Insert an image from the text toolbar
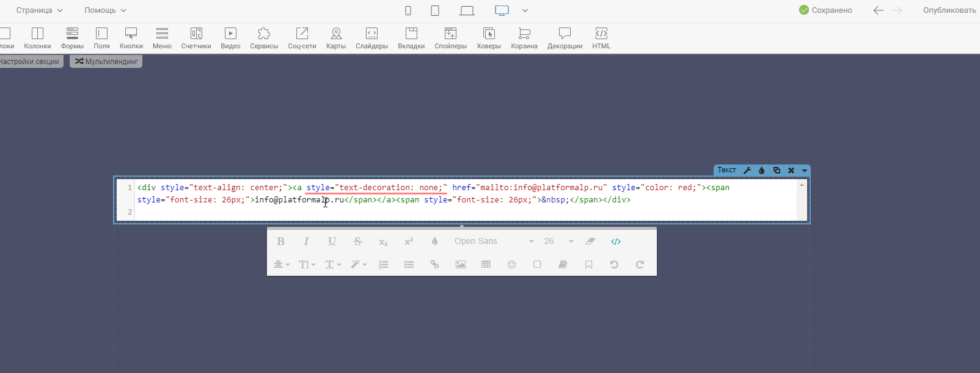This screenshot has width=980, height=373. coord(460,265)
